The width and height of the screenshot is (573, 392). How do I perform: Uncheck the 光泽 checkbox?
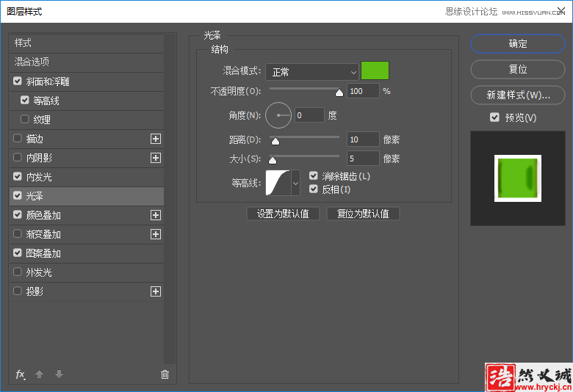pos(18,195)
